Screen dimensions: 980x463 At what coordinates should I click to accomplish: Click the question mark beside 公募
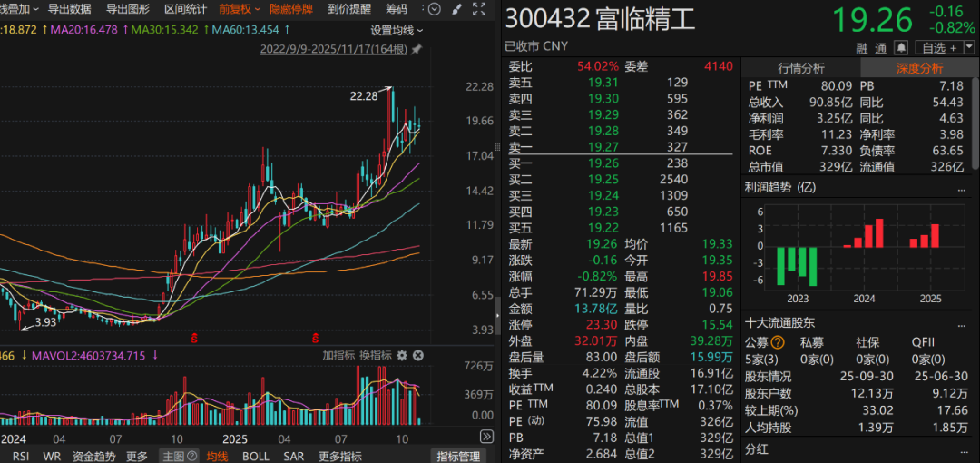coord(777,342)
